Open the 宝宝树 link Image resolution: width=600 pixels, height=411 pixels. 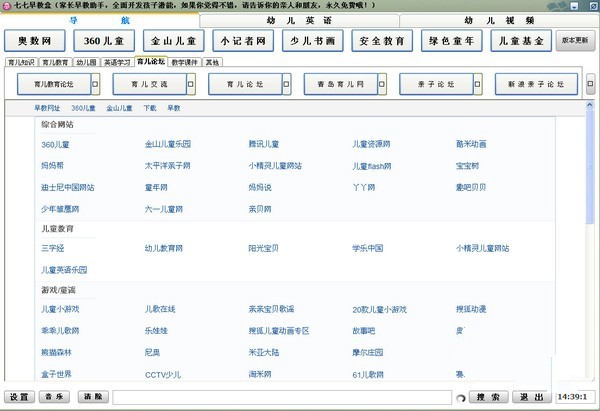click(467, 166)
